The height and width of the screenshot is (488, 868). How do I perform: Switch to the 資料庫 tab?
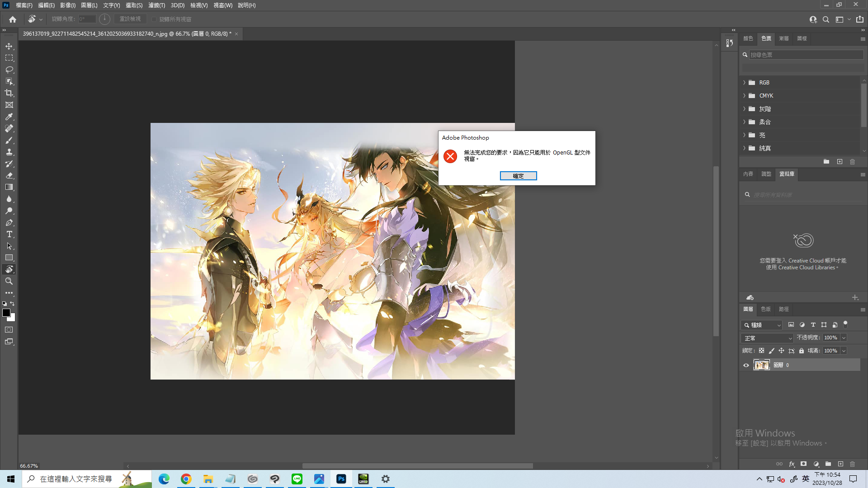pos(787,174)
